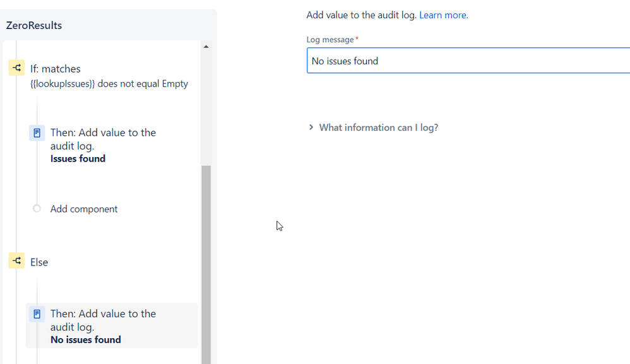Viewport: 630px width, 364px height.
Task: Click the Add component circle icon
Action: pos(37,208)
